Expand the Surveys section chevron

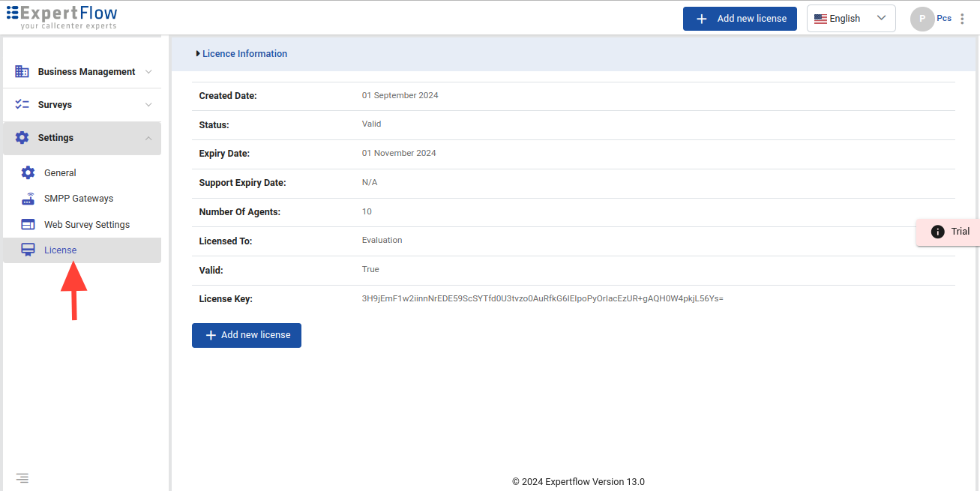[148, 105]
